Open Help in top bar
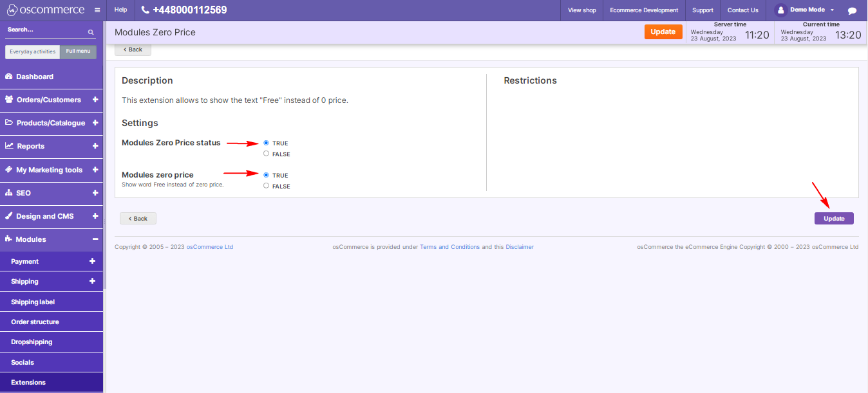The image size is (868, 393). [x=120, y=10]
